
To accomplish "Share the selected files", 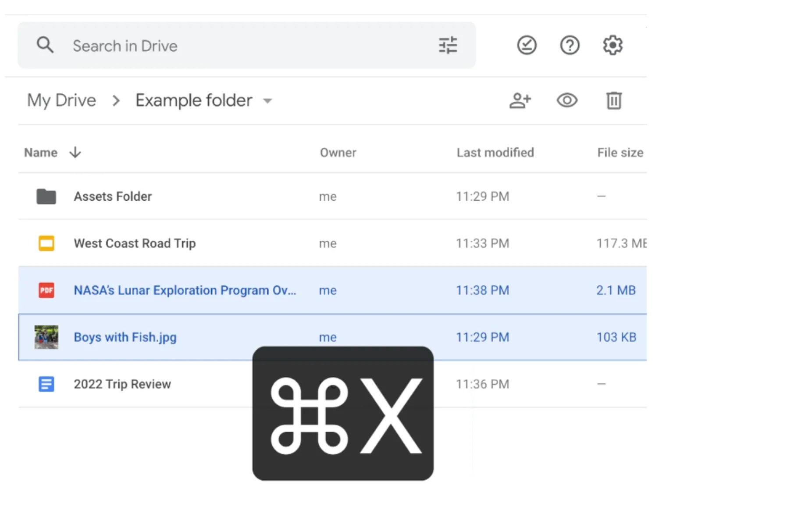I will pyautogui.click(x=521, y=100).
